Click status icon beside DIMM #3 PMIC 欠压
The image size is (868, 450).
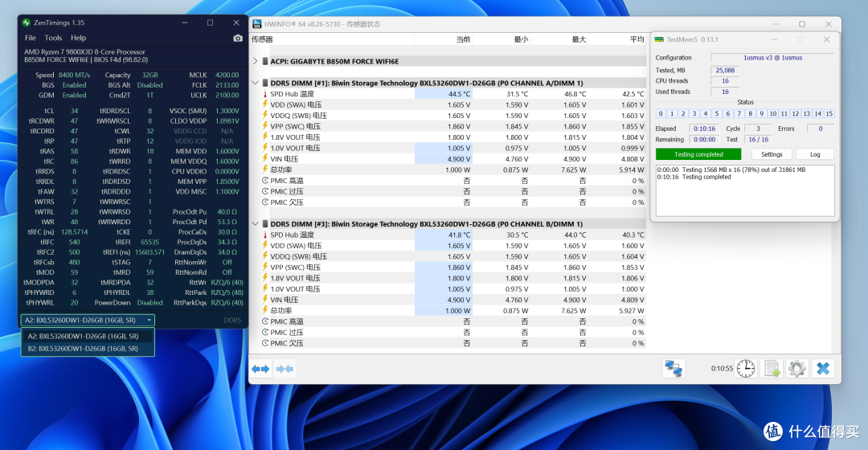coord(265,343)
